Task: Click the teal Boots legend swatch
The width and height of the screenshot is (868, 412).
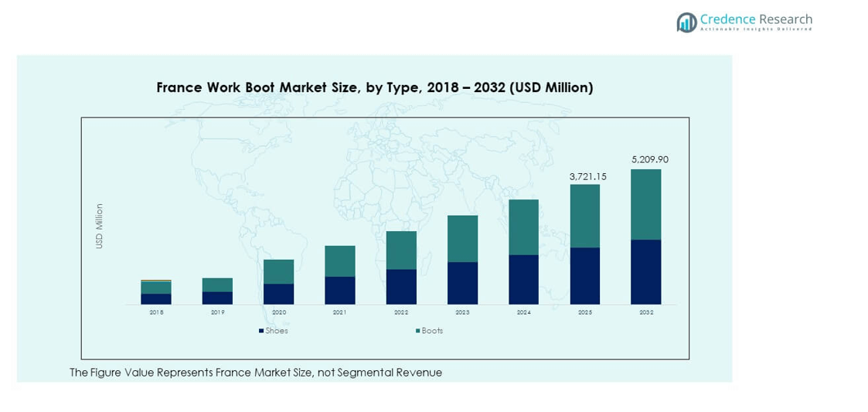Action: pyautogui.click(x=417, y=331)
